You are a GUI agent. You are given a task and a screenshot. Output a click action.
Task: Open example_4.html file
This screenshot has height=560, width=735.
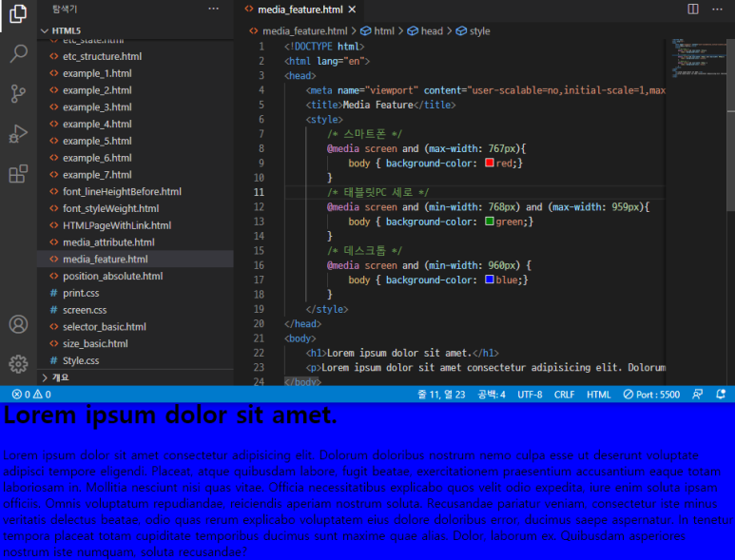[135, 125]
